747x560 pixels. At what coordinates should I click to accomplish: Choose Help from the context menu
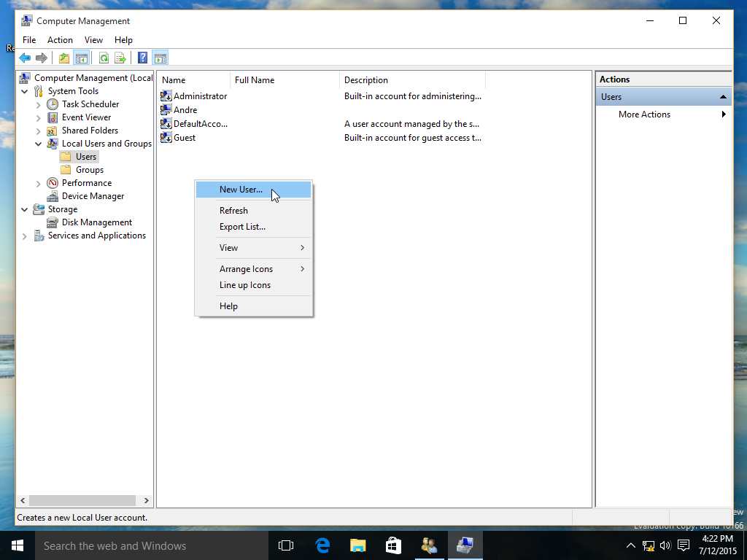pos(253,306)
